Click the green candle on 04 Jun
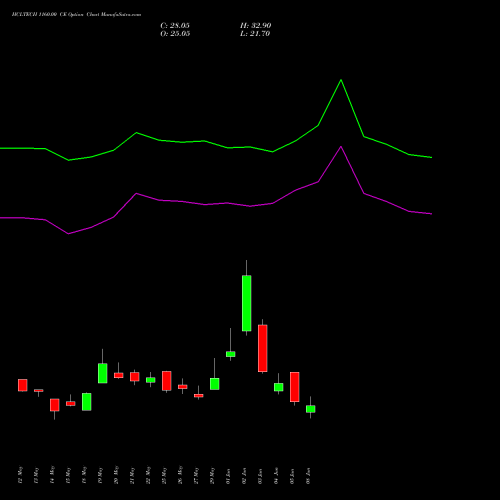This screenshot has height=500, width=500. coord(279,387)
